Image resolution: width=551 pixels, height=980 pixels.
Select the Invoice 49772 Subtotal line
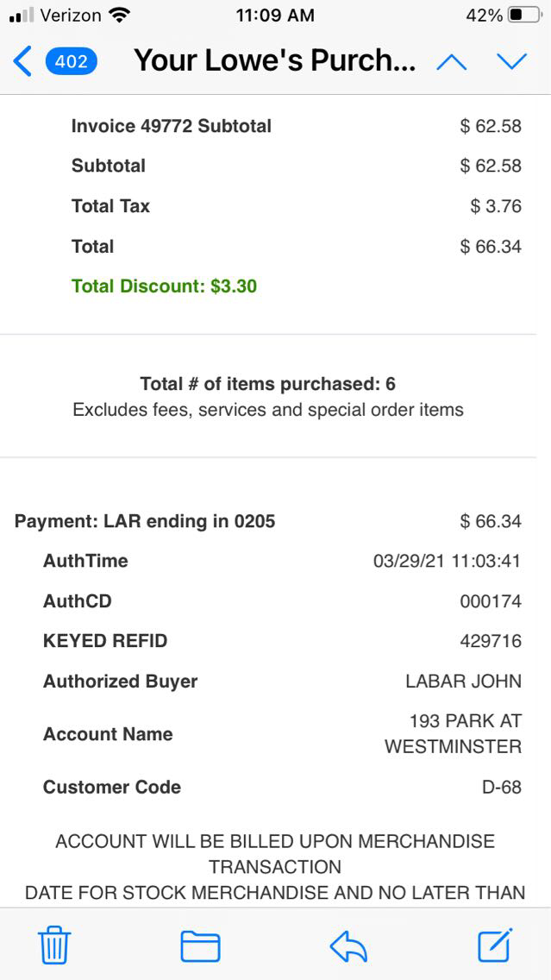[x=171, y=126]
